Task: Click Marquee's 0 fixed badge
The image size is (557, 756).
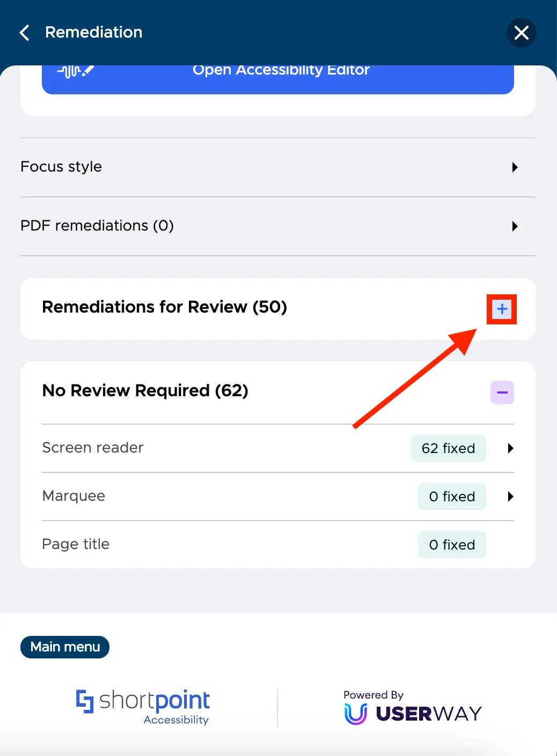Action: click(452, 496)
